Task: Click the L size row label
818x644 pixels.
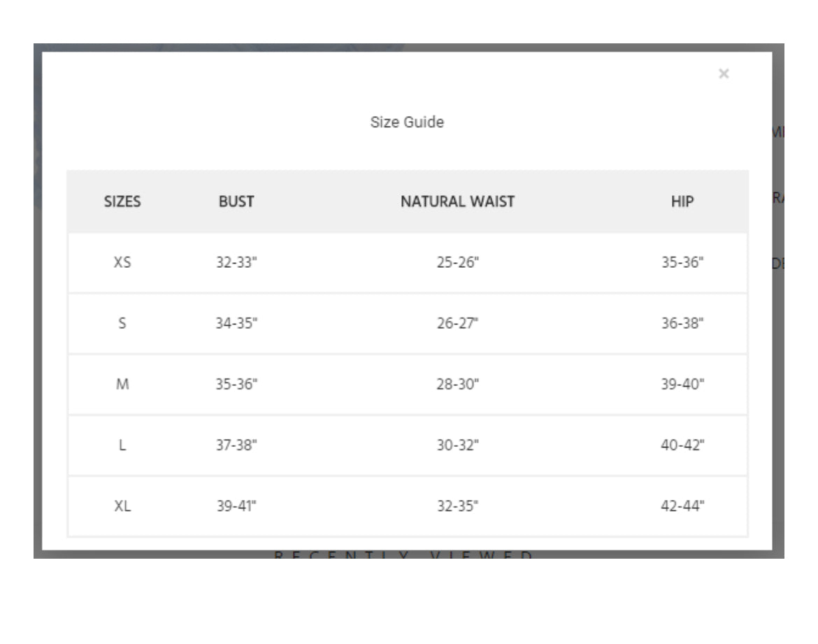Action: (122, 445)
